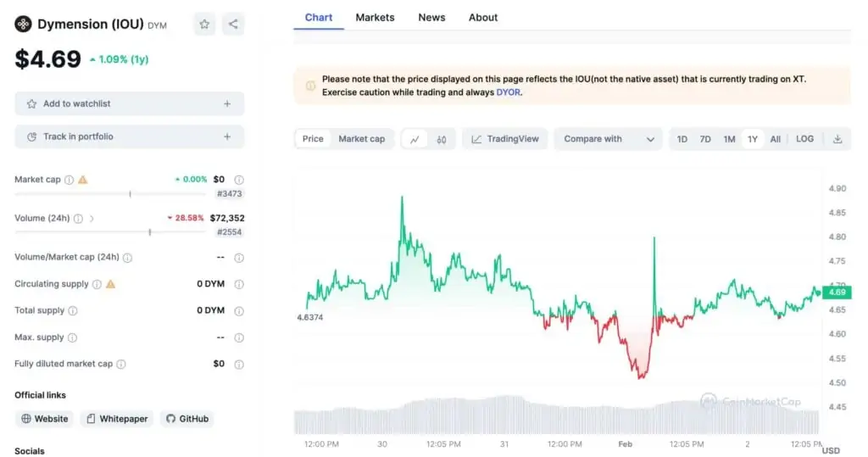Click info icon at end of Fully diluted row

pyautogui.click(x=238, y=364)
